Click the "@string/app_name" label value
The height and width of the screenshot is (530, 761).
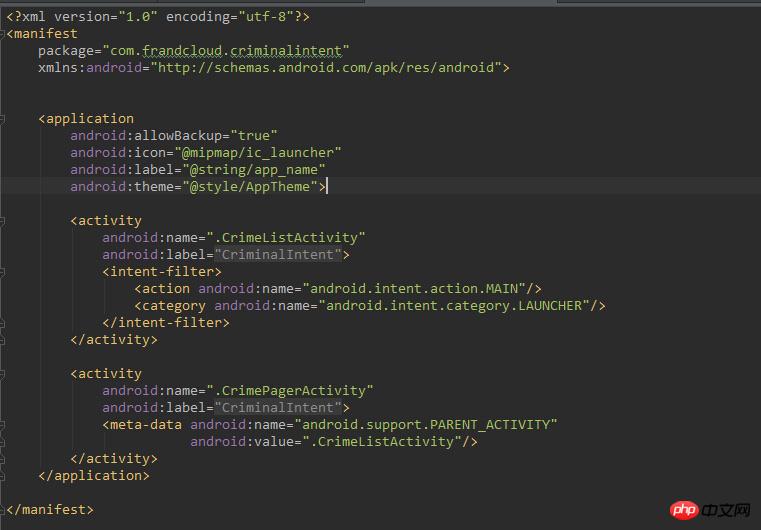(x=254, y=170)
